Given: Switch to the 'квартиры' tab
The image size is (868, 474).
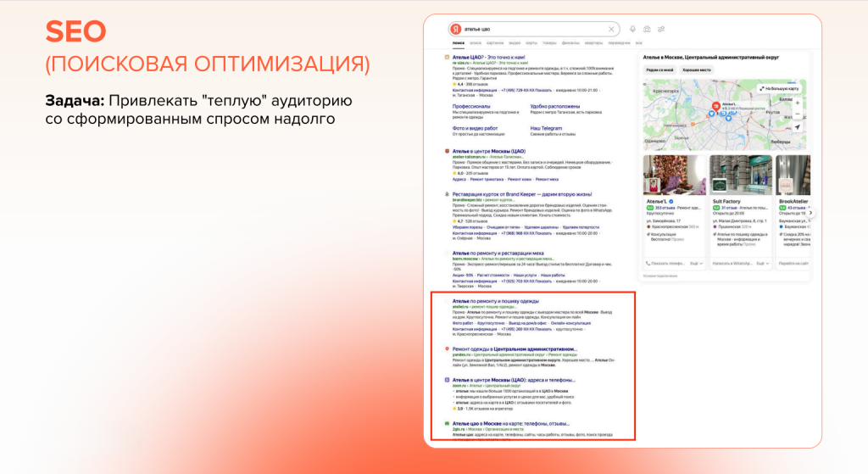Looking at the screenshot, I should pos(593,42).
